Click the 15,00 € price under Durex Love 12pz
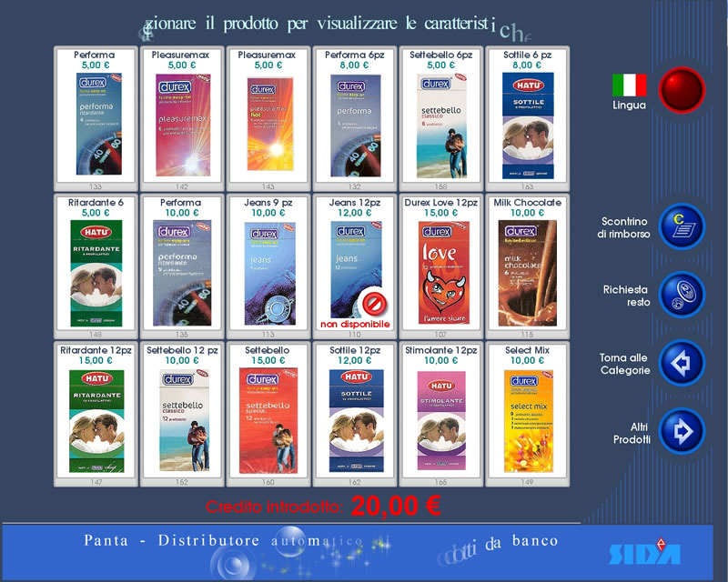Image resolution: width=728 pixels, height=582 pixels. pos(440,213)
